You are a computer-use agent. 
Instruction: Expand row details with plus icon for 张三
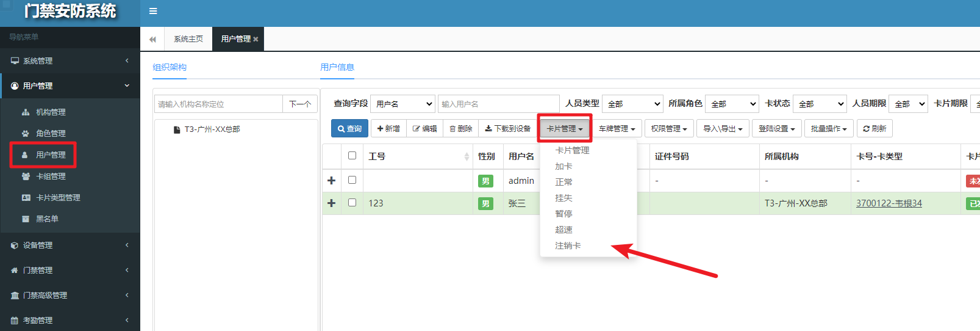click(x=332, y=203)
